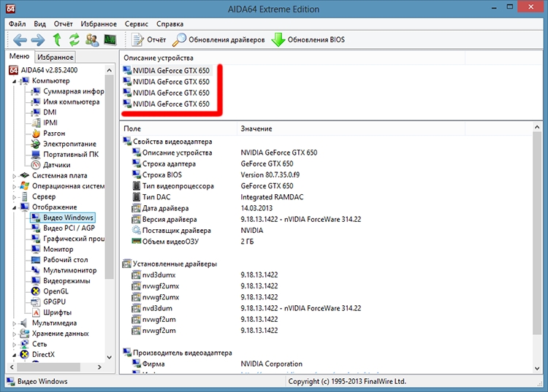Viewport: 548px width, 392px height.
Task: Select the AIDA64 v2.85.2400 root item
Action: [x=43, y=70]
